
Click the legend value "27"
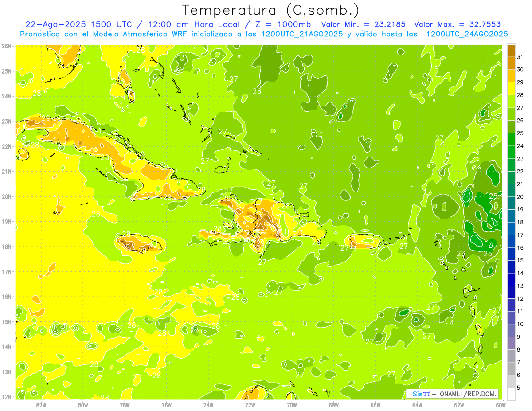520,107
